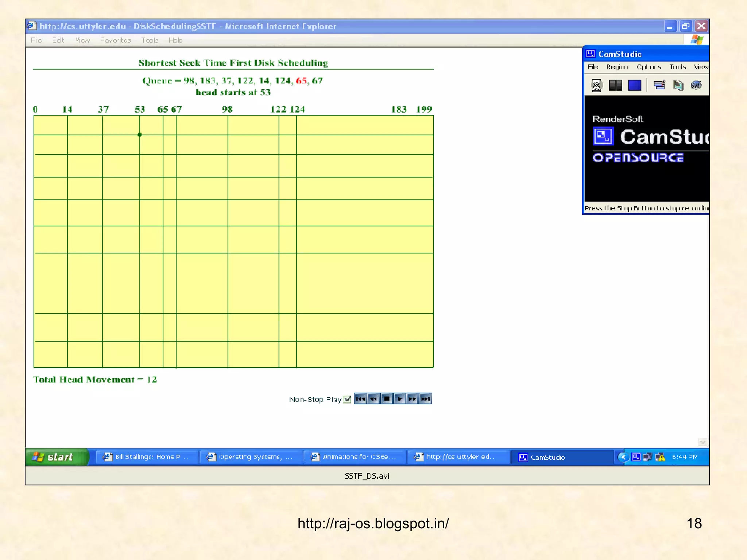
Task: Restore down the Internet Explorer window
Action: pos(686,26)
